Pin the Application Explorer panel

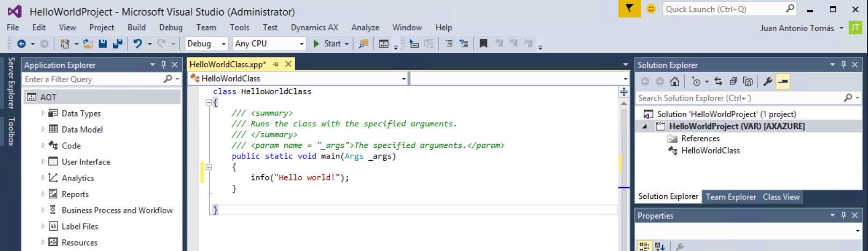(163, 64)
